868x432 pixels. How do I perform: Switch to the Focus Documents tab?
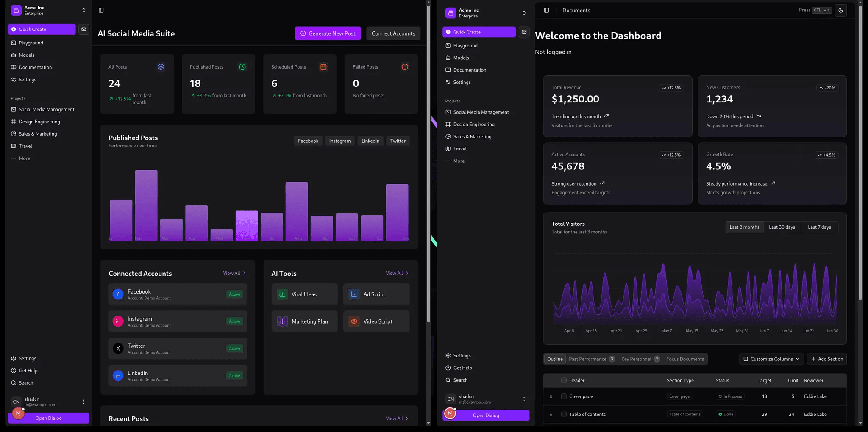(685, 359)
